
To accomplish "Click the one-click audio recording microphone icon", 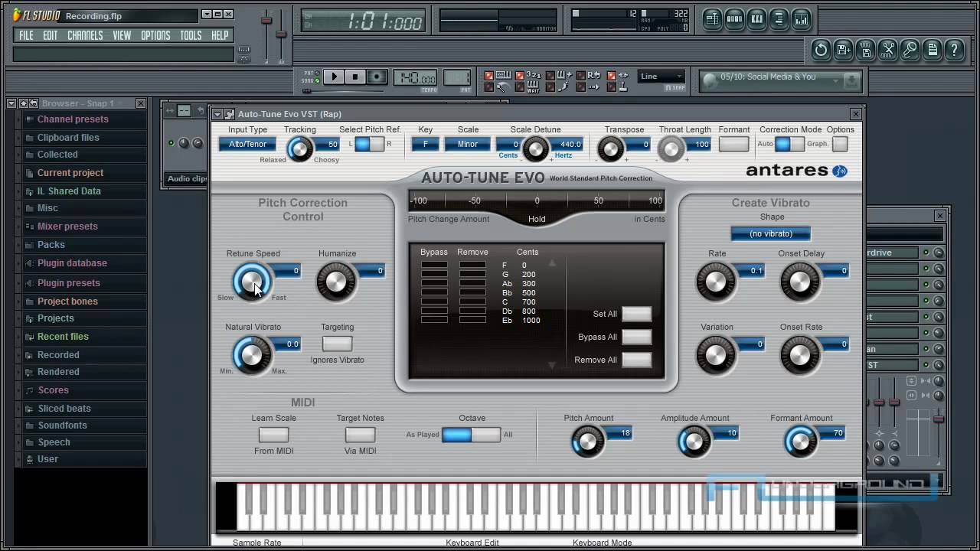I will [910, 50].
